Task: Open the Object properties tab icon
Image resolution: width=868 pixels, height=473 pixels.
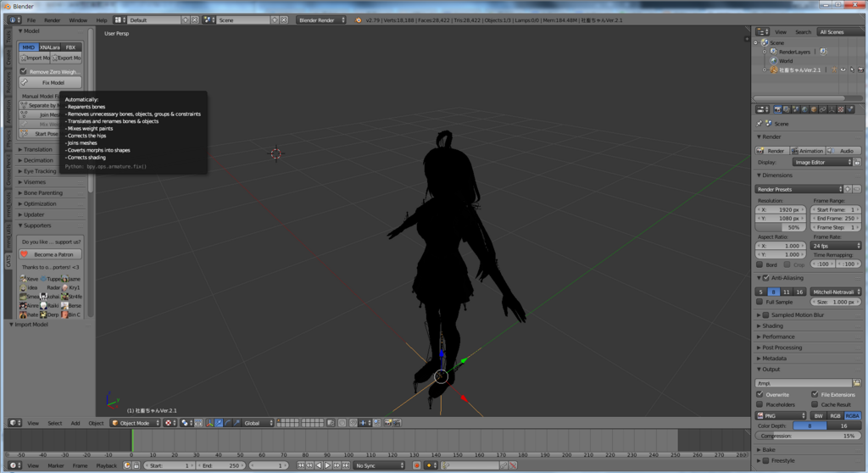Action: click(x=814, y=109)
